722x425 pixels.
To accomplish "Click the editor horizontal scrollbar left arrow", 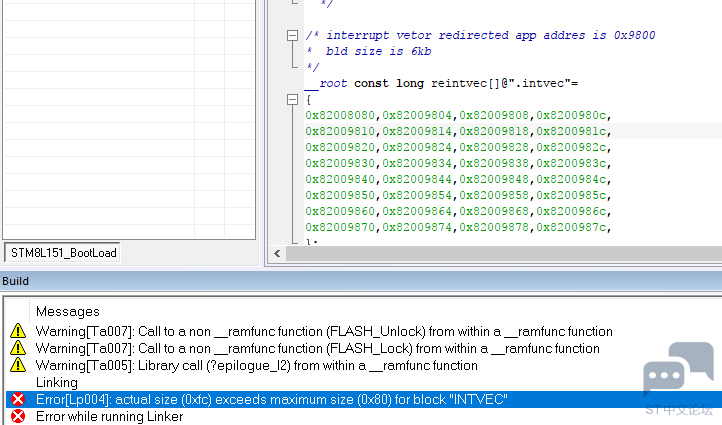I will tap(283, 256).
